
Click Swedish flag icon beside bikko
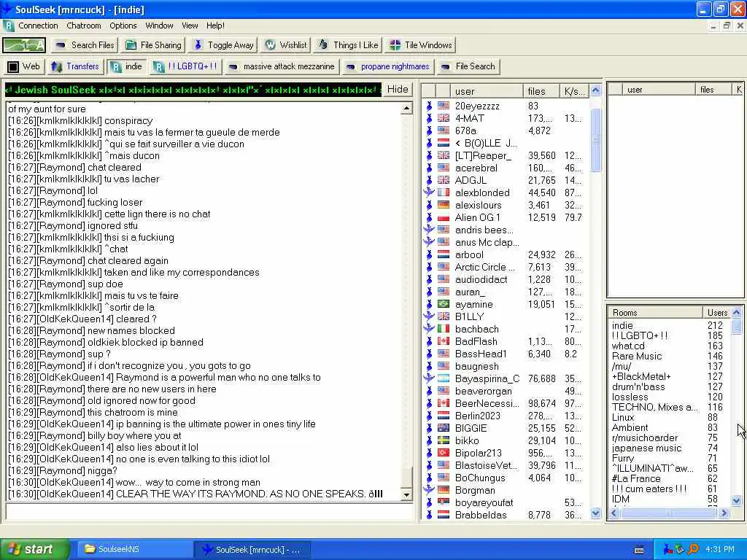tap(444, 440)
